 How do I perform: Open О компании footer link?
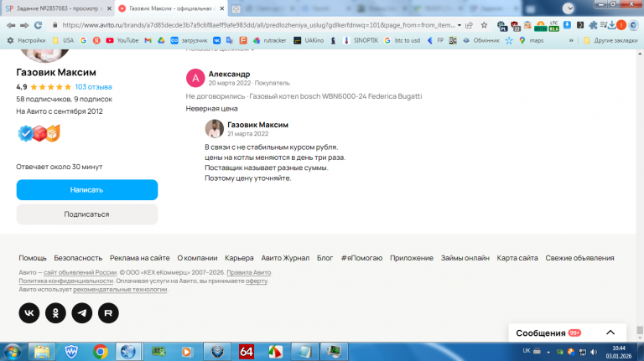point(197,258)
